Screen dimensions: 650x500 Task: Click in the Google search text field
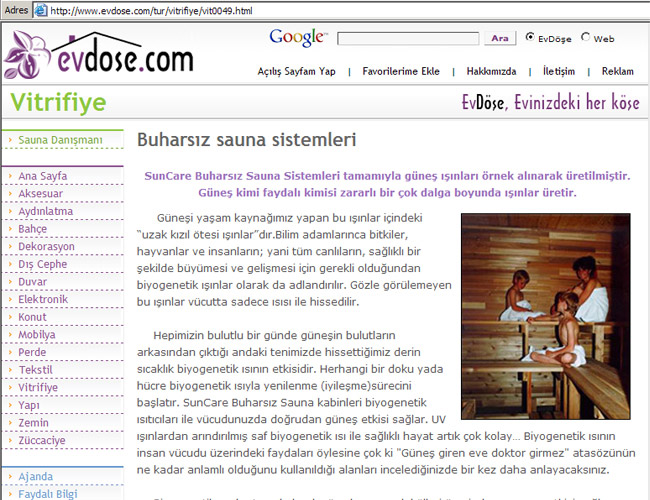coord(408,39)
